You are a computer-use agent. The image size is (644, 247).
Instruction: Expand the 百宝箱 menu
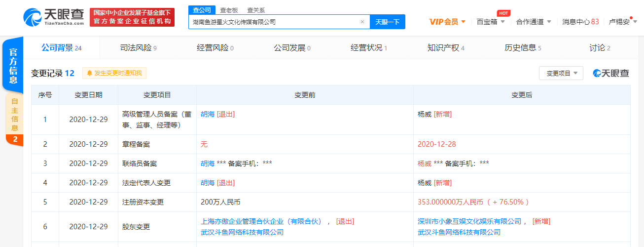(x=491, y=22)
